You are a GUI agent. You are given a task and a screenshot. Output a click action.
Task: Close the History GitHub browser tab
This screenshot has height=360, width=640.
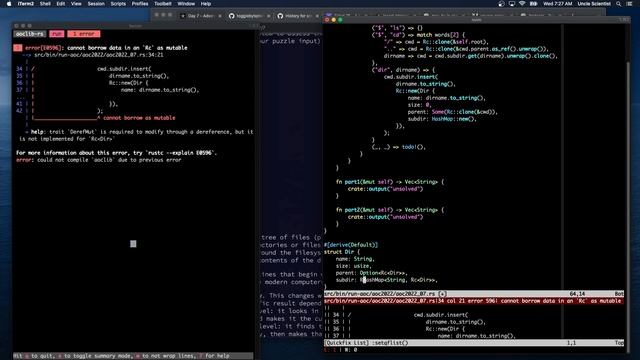click(317, 16)
